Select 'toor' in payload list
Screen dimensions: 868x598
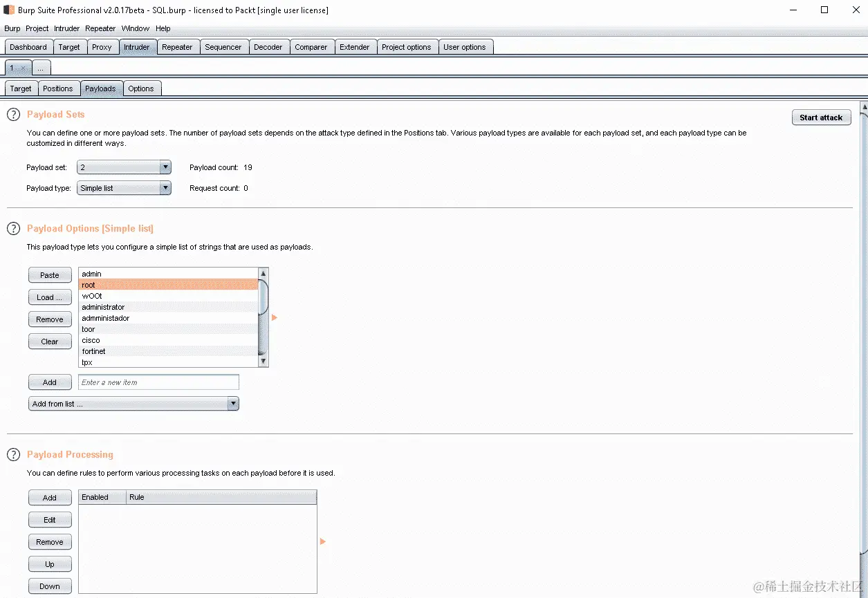tap(168, 329)
